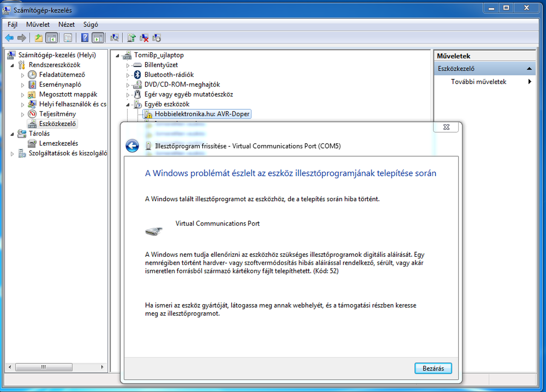Click the Virtual Communications Port connector icon
This screenshot has height=392, width=546.
tap(154, 231)
